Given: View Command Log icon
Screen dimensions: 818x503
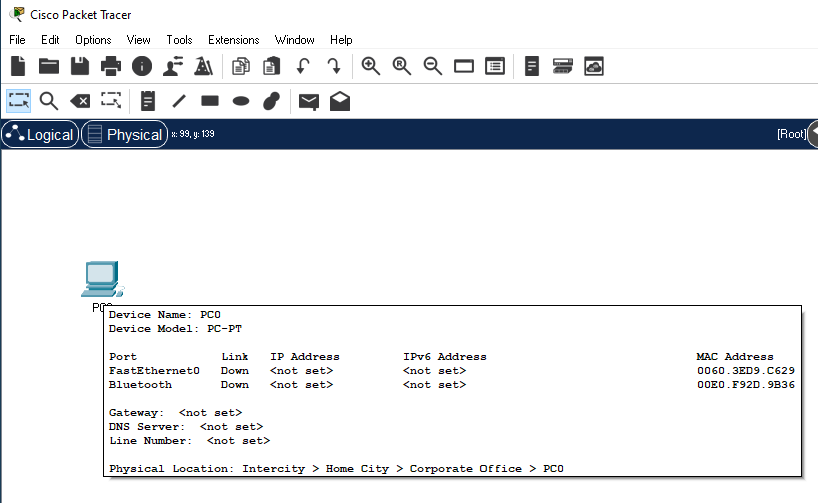Looking at the screenshot, I should click(532, 66).
